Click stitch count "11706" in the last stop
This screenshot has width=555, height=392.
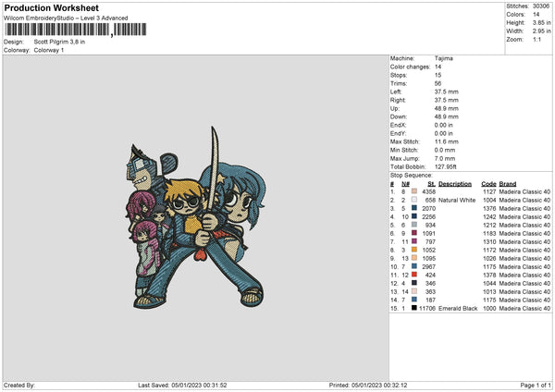(x=427, y=309)
